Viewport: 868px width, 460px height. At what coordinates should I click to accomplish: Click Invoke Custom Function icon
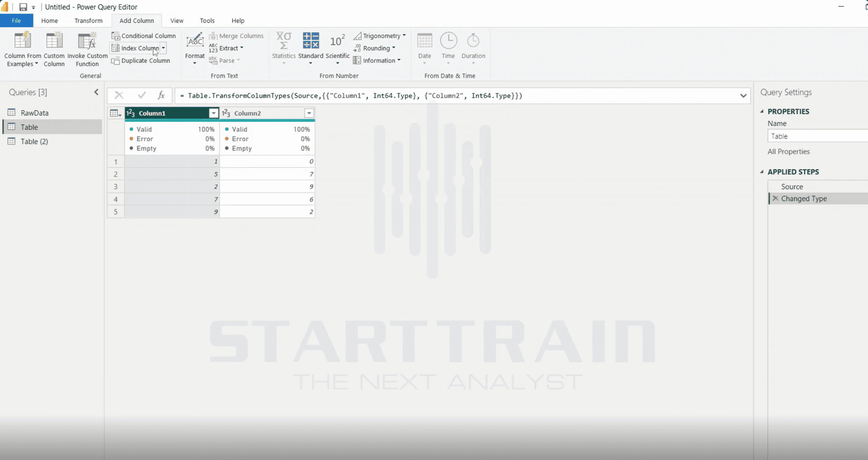[87, 41]
